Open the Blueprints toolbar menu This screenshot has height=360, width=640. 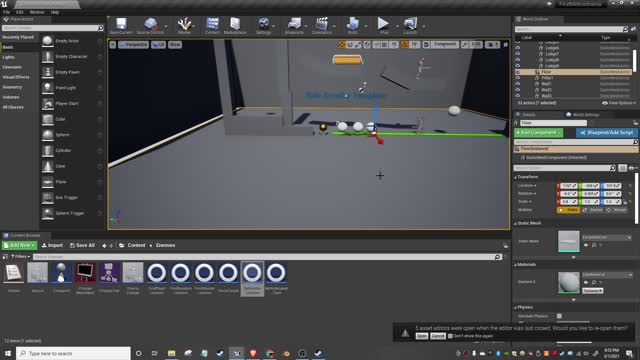[x=294, y=26]
